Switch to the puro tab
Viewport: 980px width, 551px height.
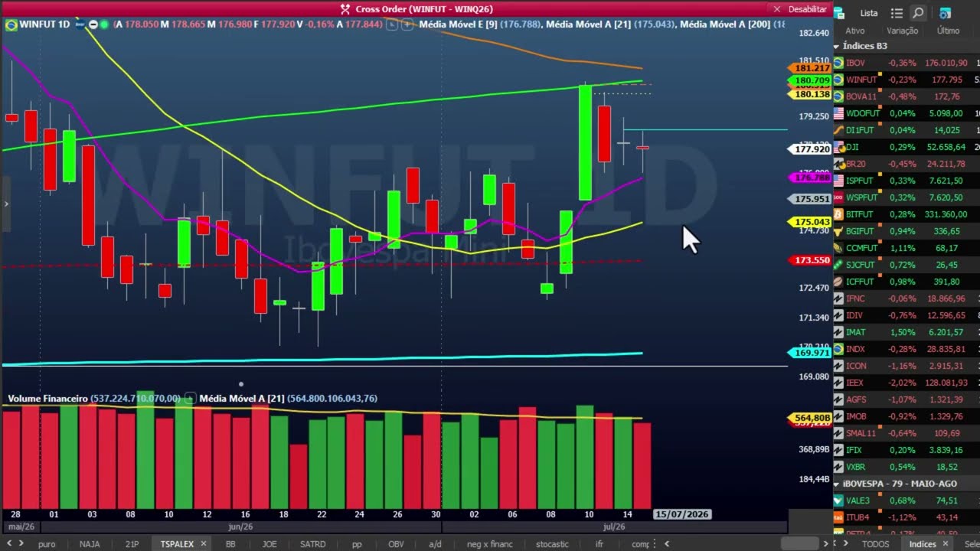46,544
